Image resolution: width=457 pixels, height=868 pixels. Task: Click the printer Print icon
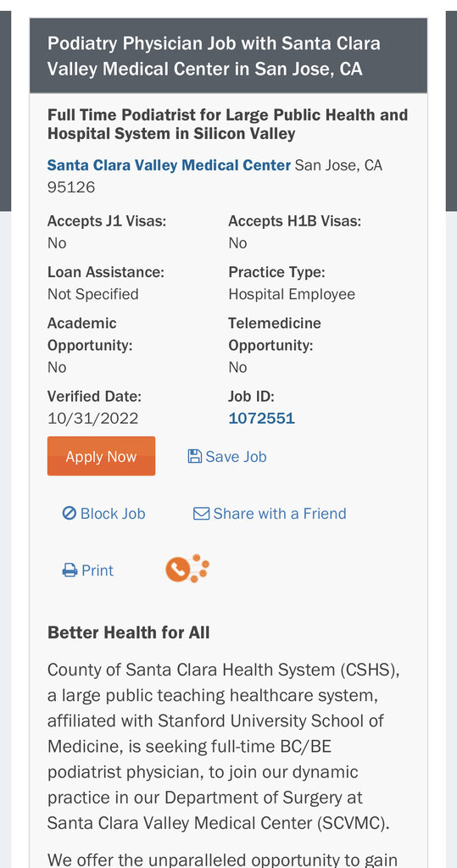70,570
